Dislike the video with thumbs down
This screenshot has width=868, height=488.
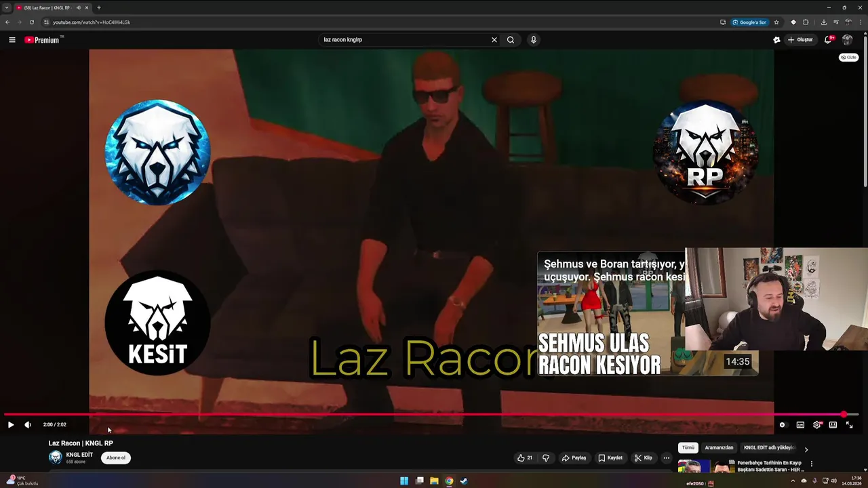546,457
